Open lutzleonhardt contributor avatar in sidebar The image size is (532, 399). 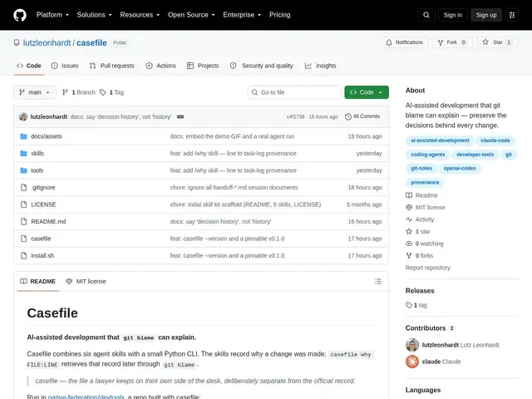[412, 345]
